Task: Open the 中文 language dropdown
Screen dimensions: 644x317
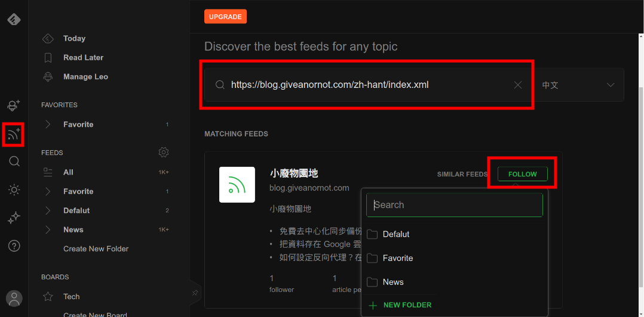Action: coord(578,85)
